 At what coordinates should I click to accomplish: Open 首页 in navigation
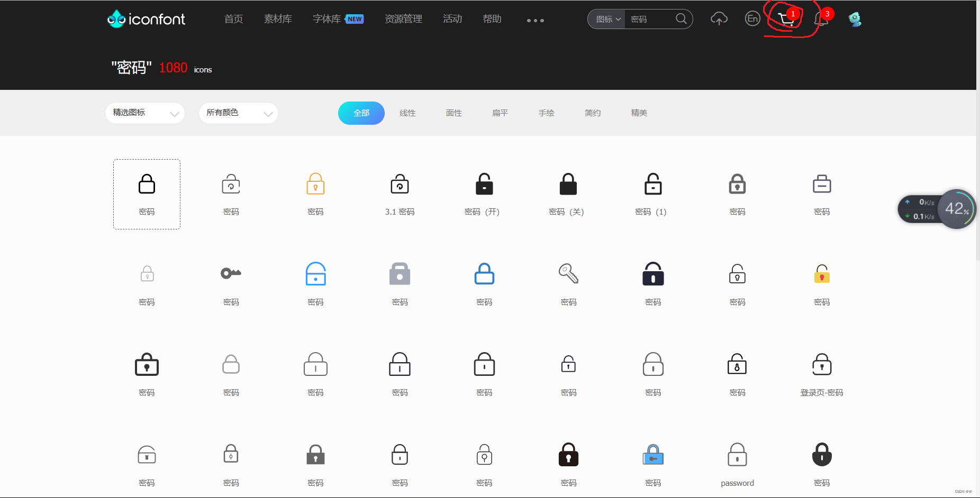[x=233, y=19]
